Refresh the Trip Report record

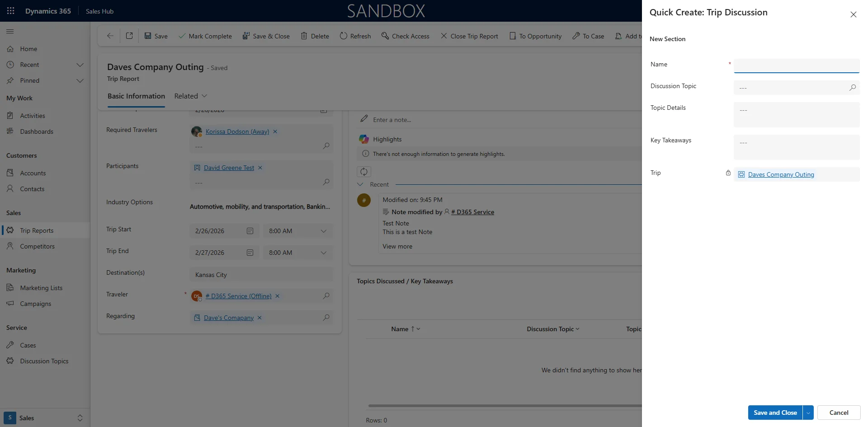[x=355, y=36]
